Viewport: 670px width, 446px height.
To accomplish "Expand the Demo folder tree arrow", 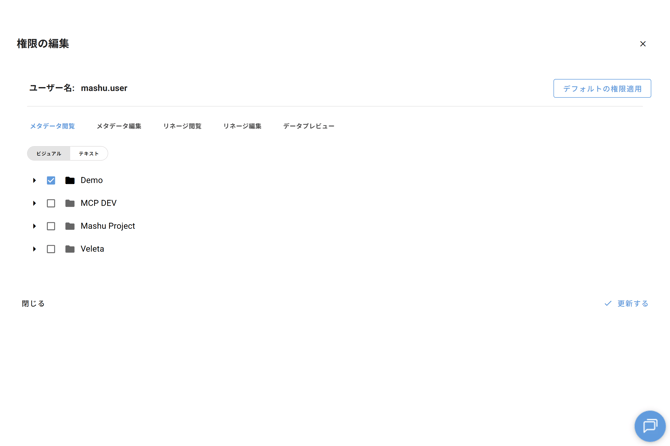I will coord(34,181).
